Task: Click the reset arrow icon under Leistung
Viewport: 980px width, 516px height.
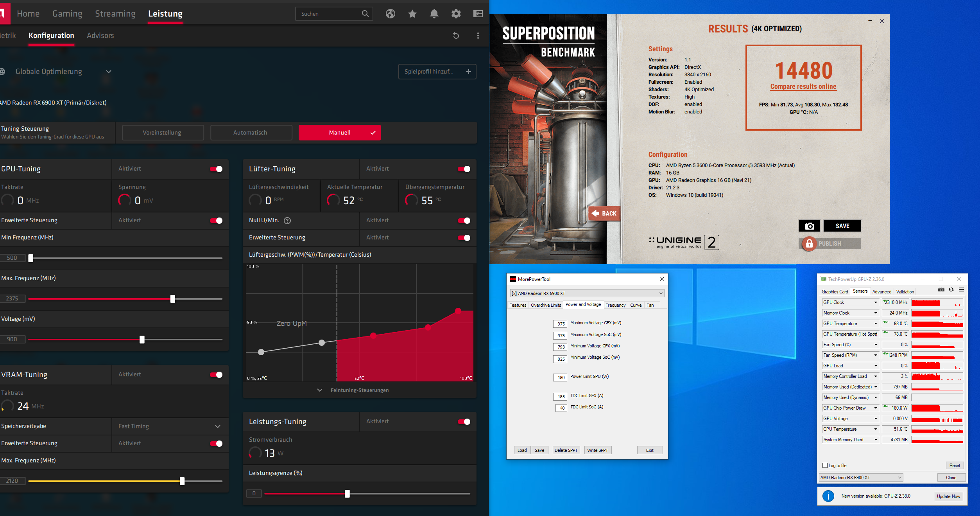Action: click(456, 36)
